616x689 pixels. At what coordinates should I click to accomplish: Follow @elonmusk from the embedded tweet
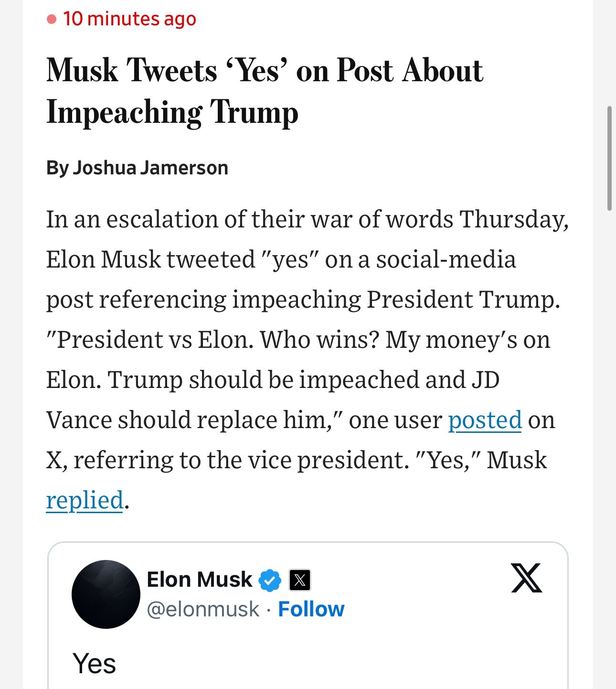coord(311,609)
